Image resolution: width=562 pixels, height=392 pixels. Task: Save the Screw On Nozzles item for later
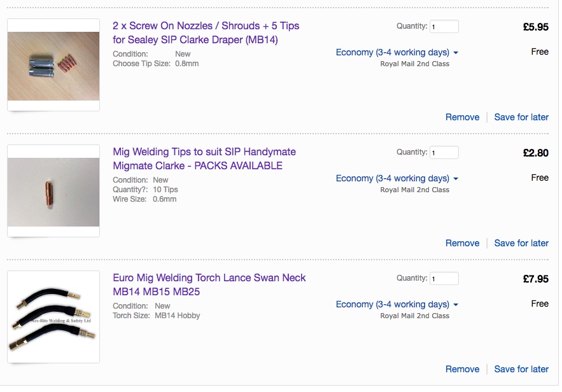tap(521, 117)
